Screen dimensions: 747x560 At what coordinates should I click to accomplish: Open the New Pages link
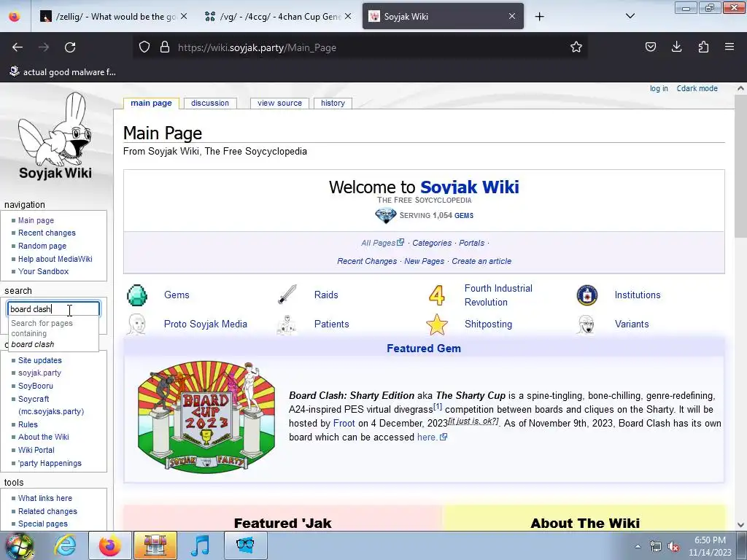pyautogui.click(x=424, y=261)
